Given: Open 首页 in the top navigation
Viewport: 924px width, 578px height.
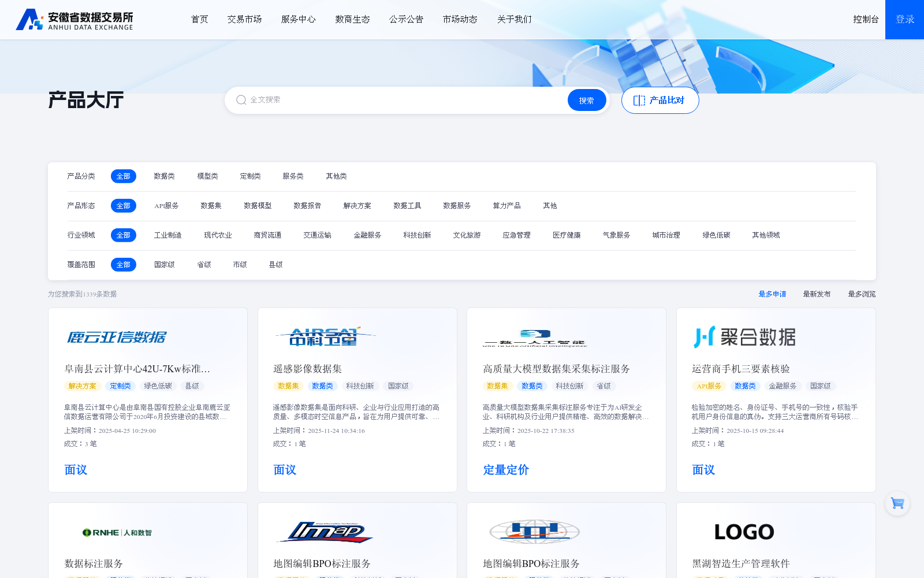Looking at the screenshot, I should [199, 20].
